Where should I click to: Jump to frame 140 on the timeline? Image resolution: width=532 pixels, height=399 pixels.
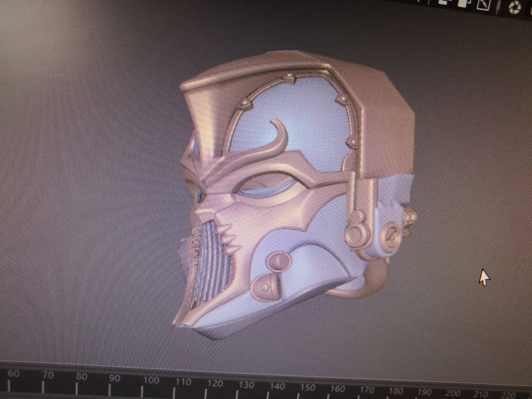[x=277, y=387]
